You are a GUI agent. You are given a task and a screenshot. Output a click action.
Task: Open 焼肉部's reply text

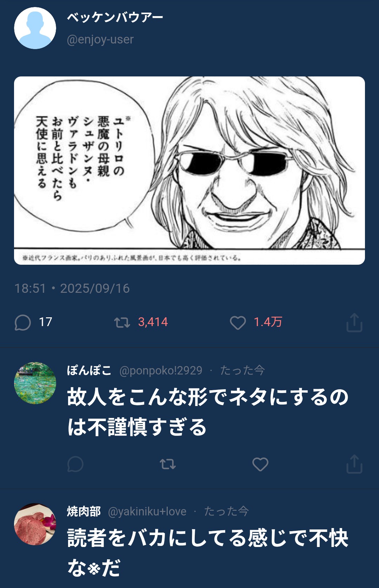click(208, 553)
